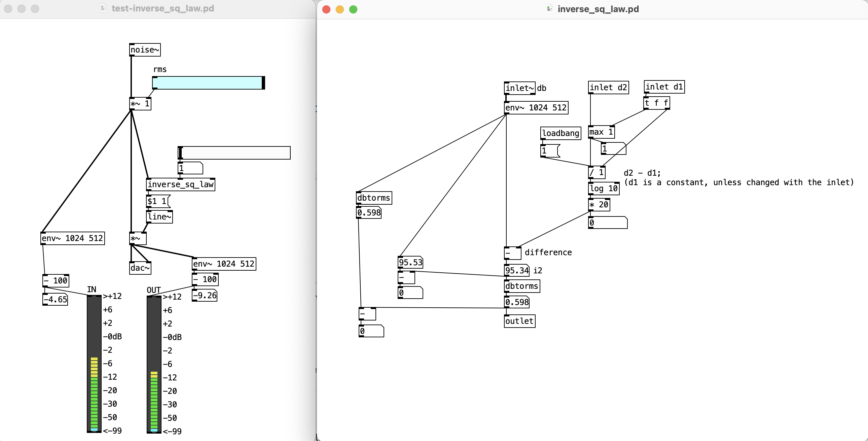Click the IN VU meter
The height and width of the screenshot is (441, 868).
[94, 364]
